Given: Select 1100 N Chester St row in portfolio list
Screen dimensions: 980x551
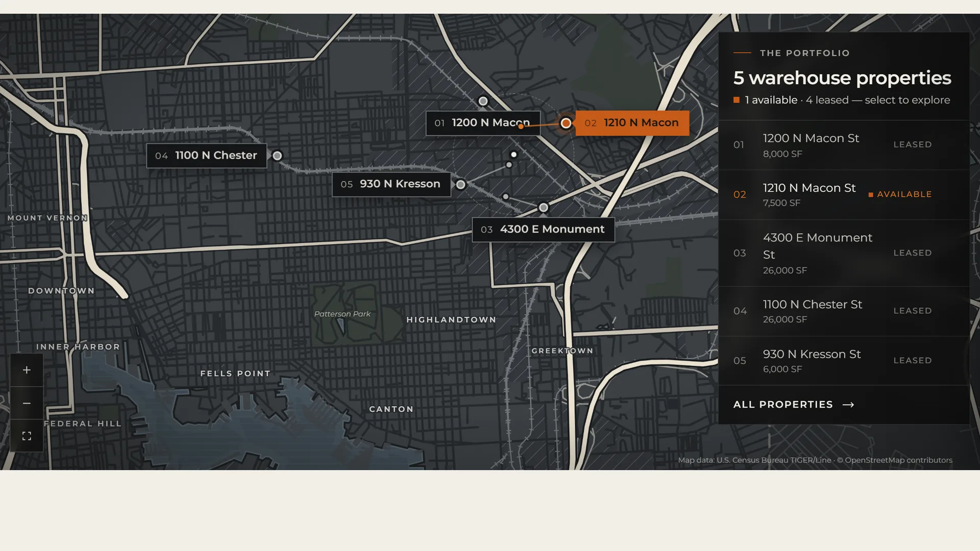Looking at the screenshot, I should [x=844, y=311].
